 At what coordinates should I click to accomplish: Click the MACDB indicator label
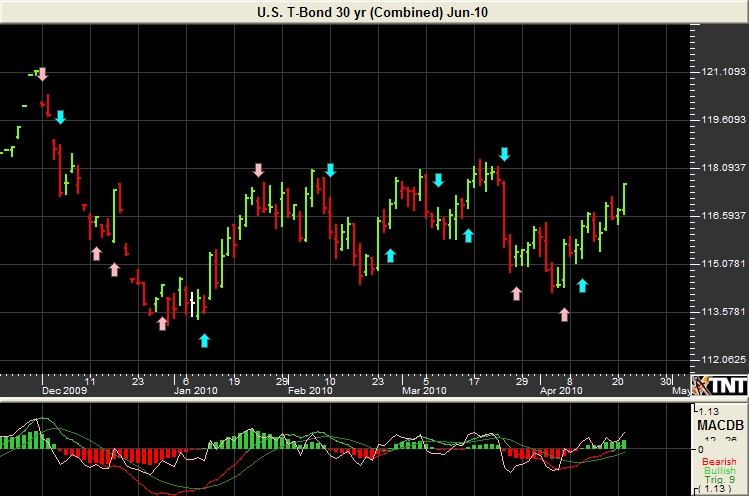[720, 425]
